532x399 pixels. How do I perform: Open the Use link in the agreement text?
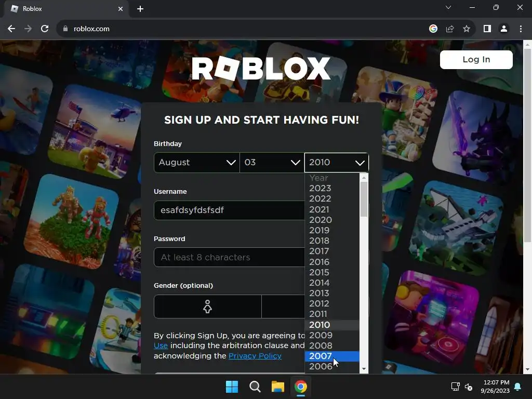(x=161, y=345)
